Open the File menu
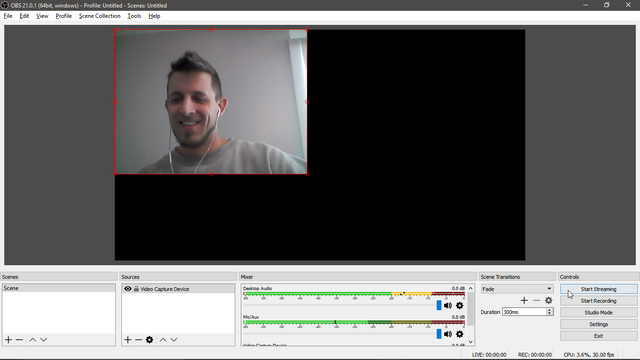 click(8, 16)
